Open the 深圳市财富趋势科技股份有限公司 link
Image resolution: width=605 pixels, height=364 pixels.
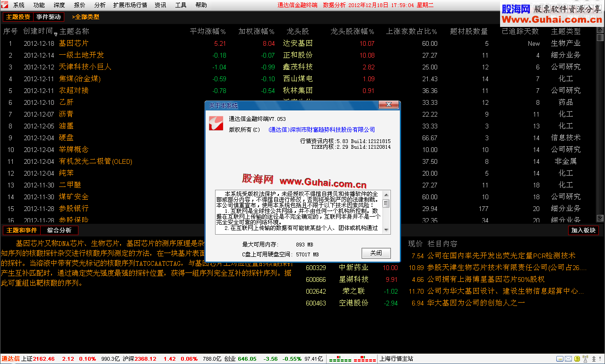[x=321, y=130]
